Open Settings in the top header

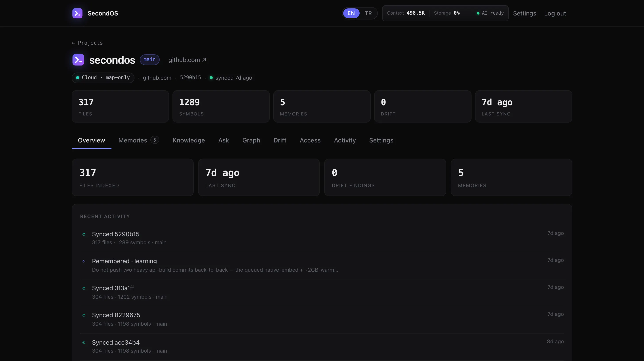(x=525, y=13)
